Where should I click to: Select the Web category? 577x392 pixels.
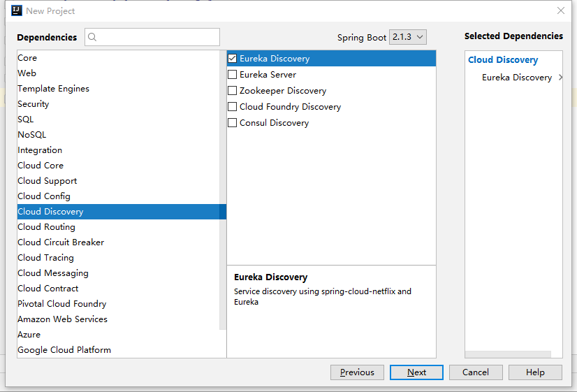(118, 73)
